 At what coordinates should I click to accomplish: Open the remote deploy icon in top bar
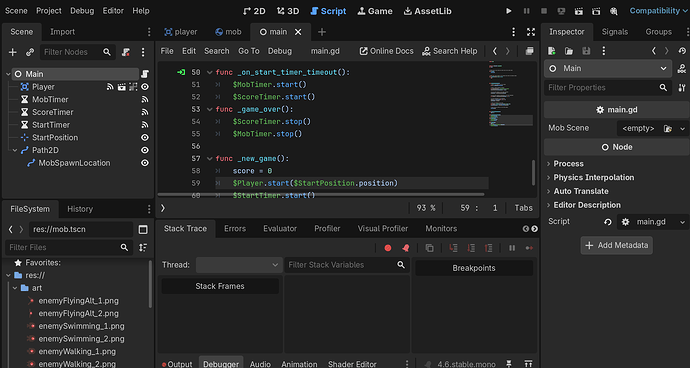561,11
